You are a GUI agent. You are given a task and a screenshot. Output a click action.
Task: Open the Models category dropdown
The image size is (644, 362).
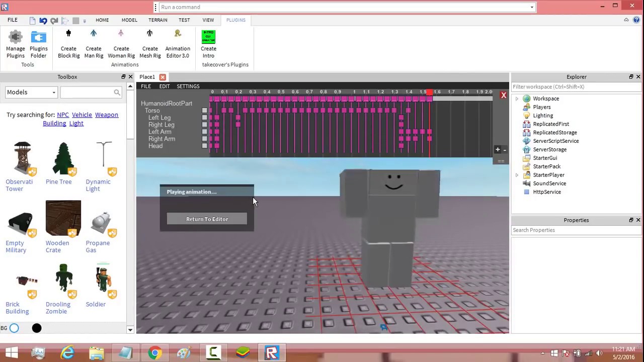[31, 93]
